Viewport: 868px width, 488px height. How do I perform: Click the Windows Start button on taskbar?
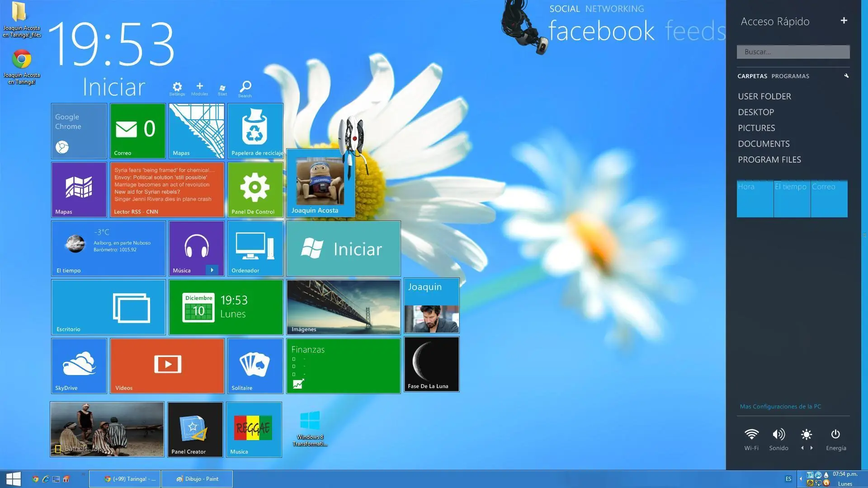pos(13,479)
